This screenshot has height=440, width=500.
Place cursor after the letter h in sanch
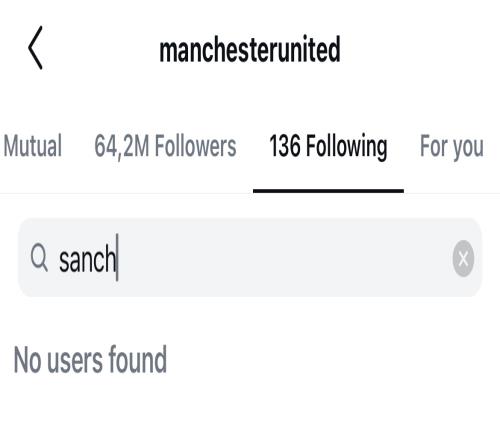tap(117, 259)
